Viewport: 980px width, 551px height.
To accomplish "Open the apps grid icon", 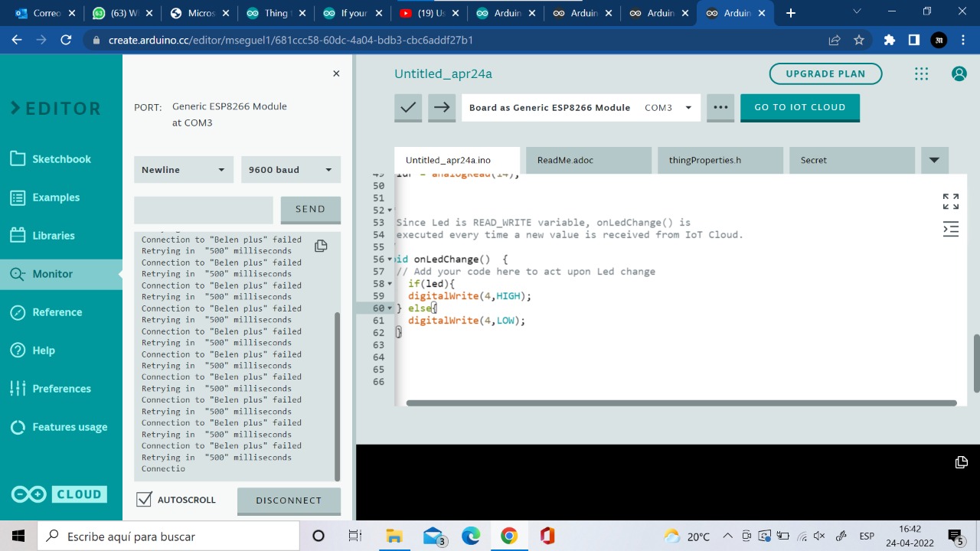I will [x=921, y=73].
